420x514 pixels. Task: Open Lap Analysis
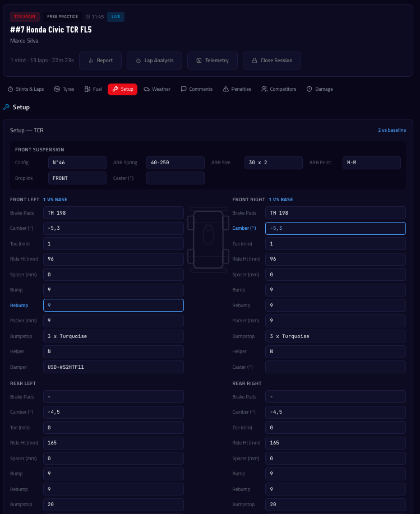pyautogui.click(x=154, y=61)
